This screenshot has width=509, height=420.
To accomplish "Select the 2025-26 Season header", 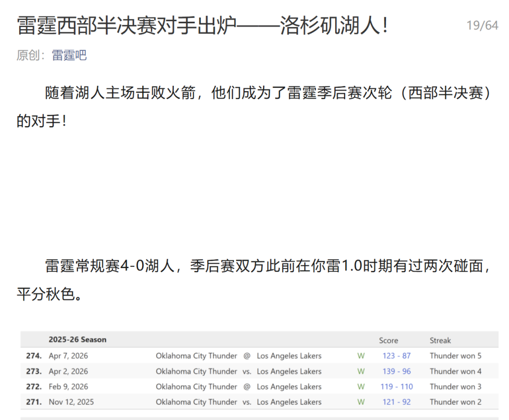I will [x=77, y=339].
